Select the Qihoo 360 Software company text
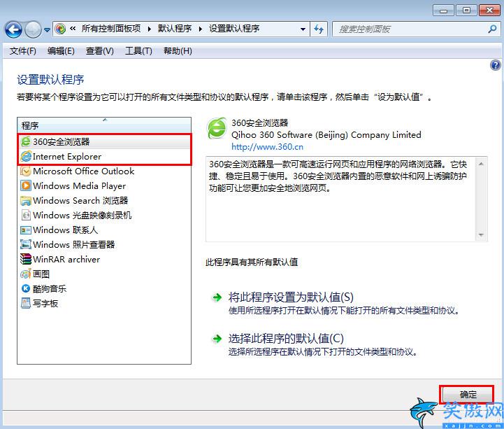The width and height of the screenshot is (504, 429). pos(326,135)
